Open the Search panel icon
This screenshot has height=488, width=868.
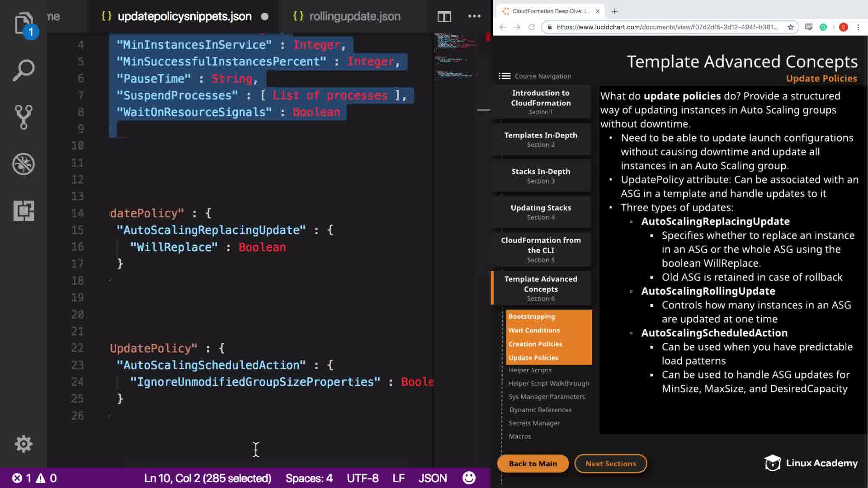24,70
